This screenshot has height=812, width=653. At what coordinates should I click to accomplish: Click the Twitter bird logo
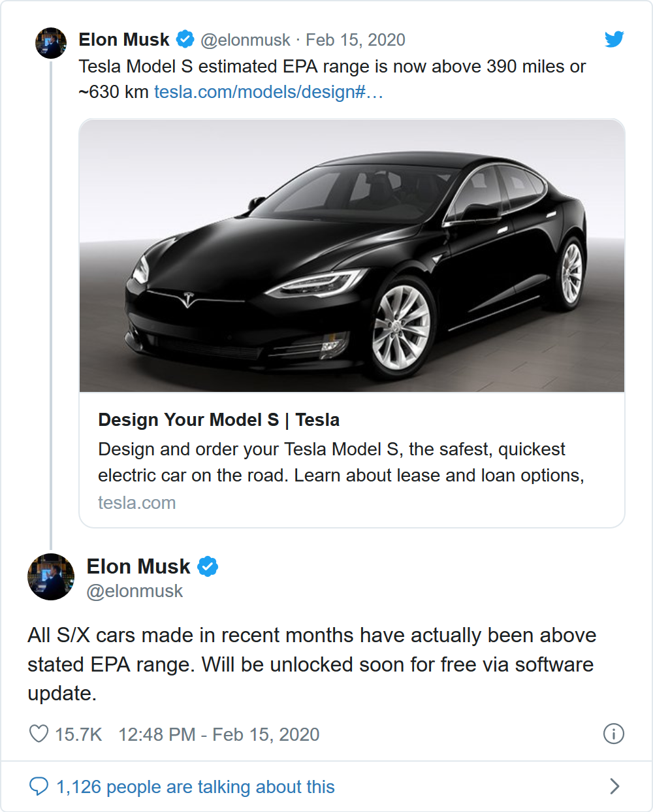click(614, 39)
